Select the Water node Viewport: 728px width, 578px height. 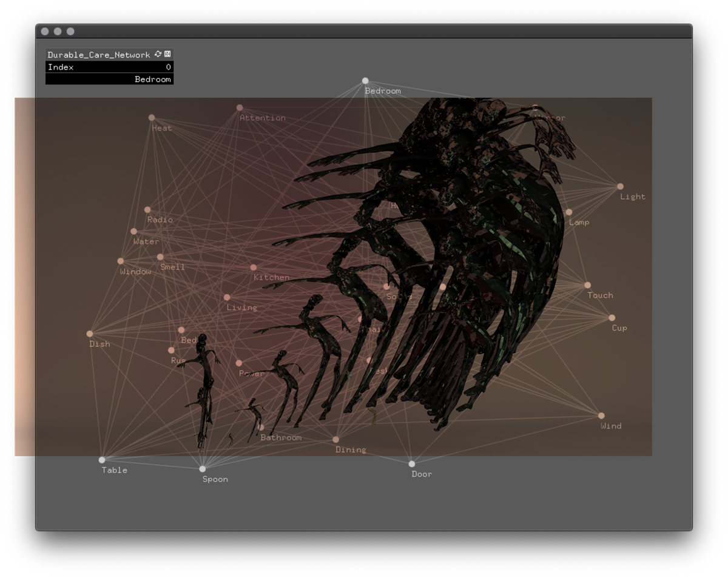[x=133, y=231]
